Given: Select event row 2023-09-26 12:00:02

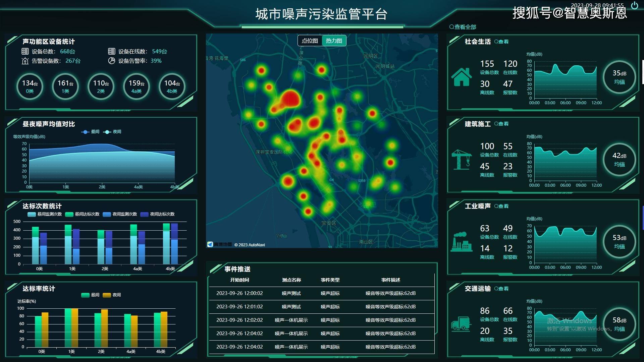Looking at the screenshot, I should point(322,293).
